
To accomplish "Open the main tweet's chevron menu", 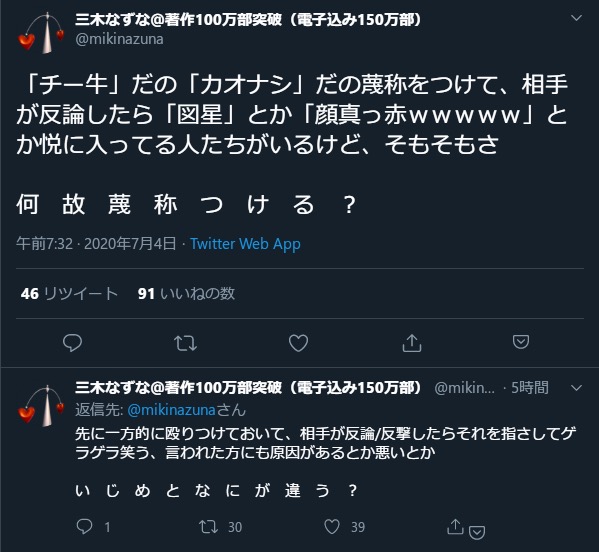I will [x=576, y=18].
